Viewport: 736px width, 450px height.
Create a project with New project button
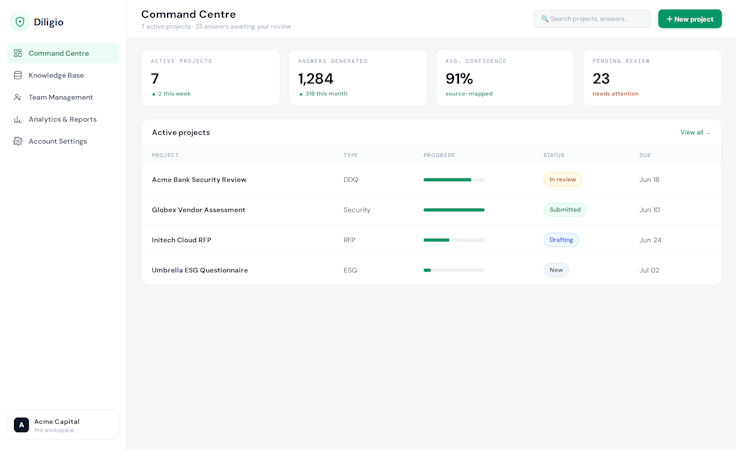click(690, 19)
